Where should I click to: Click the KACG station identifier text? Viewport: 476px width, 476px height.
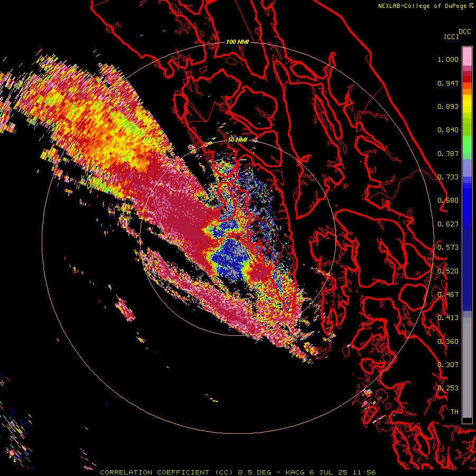(295, 472)
